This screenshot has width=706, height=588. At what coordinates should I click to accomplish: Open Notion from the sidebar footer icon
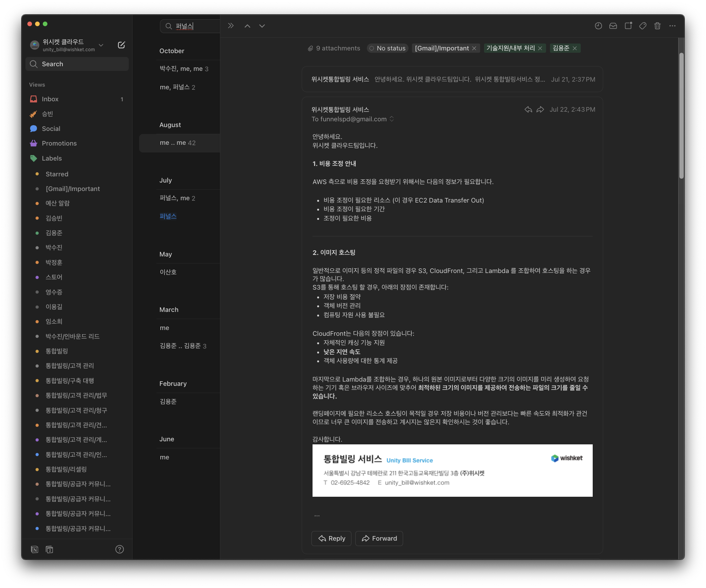tap(35, 549)
